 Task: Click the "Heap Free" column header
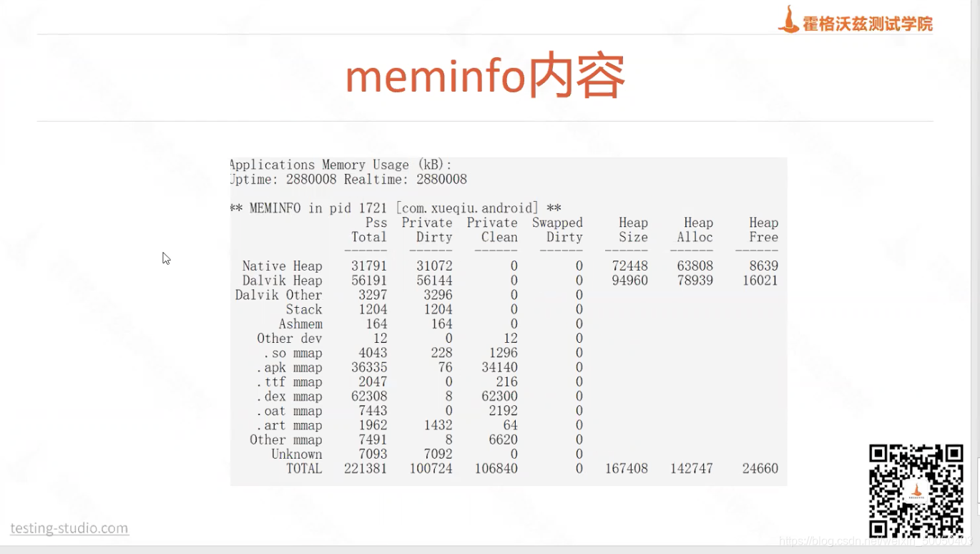(x=763, y=230)
